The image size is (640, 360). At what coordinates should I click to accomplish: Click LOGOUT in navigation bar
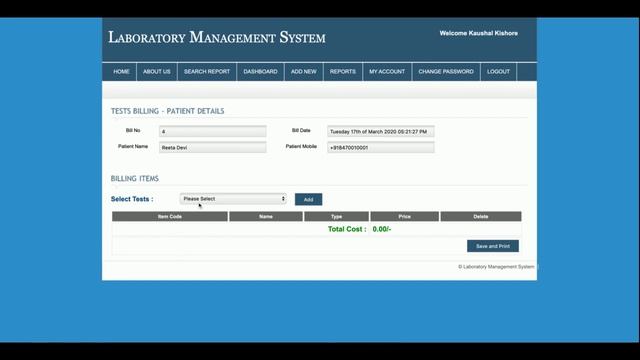[x=498, y=71]
